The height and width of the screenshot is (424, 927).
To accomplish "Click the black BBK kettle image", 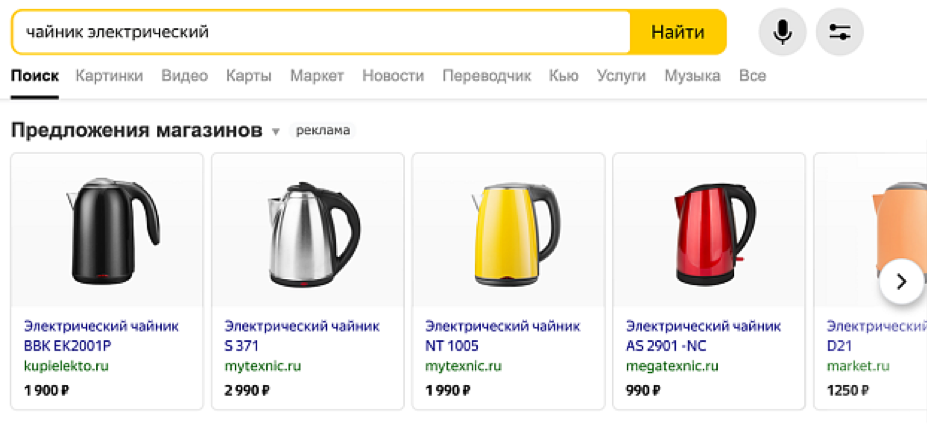I will [106, 232].
